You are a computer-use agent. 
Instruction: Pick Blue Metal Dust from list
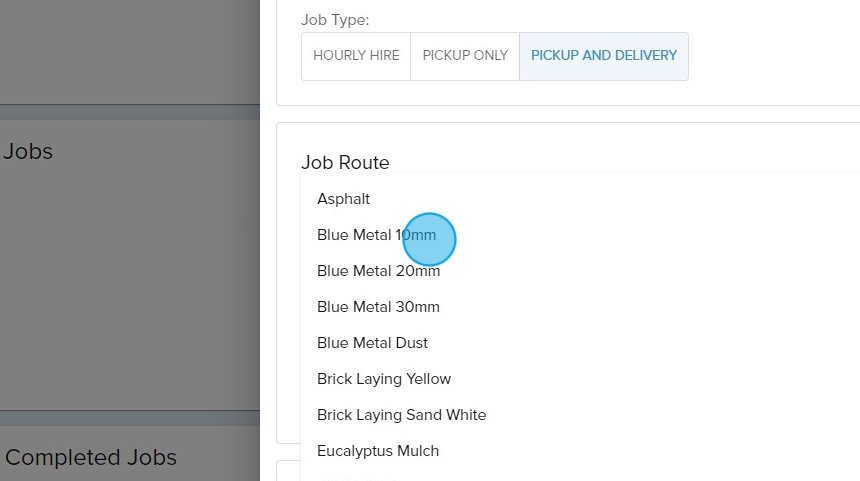372,343
